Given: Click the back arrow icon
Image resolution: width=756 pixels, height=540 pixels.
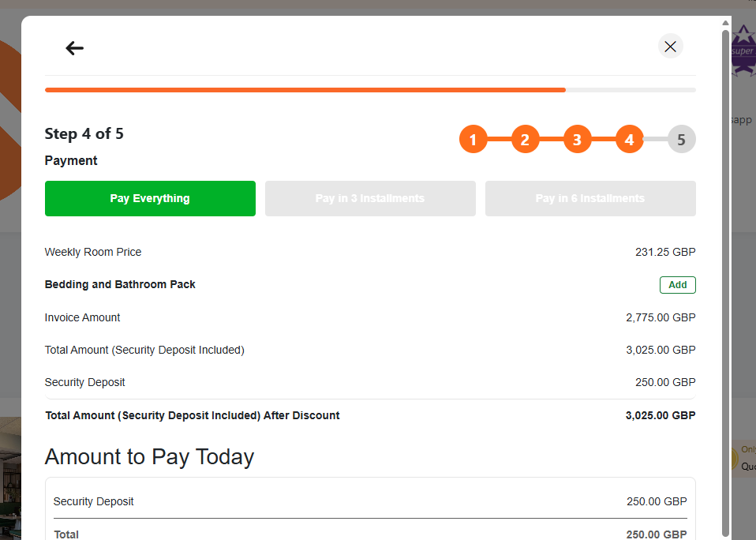Looking at the screenshot, I should point(75,47).
